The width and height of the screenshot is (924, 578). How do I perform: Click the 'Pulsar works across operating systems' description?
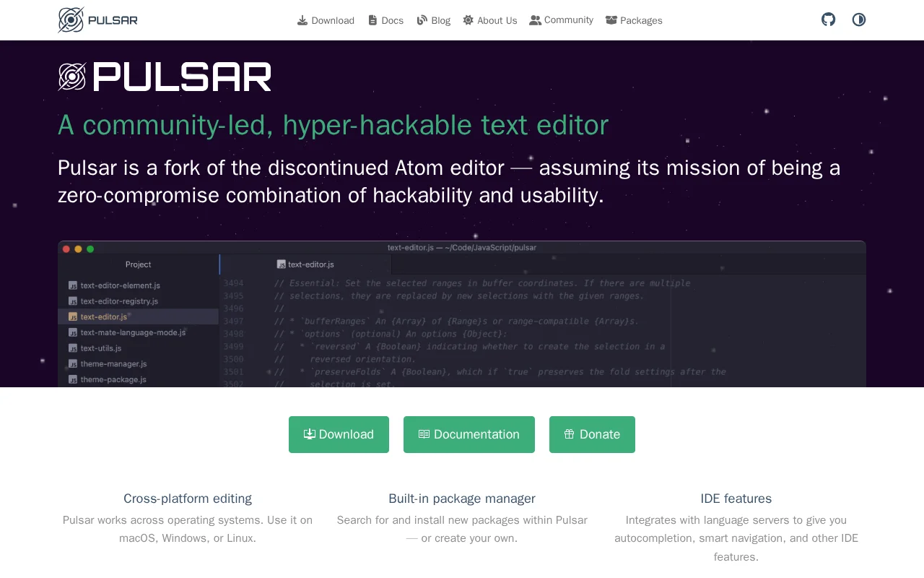click(x=188, y=530)
